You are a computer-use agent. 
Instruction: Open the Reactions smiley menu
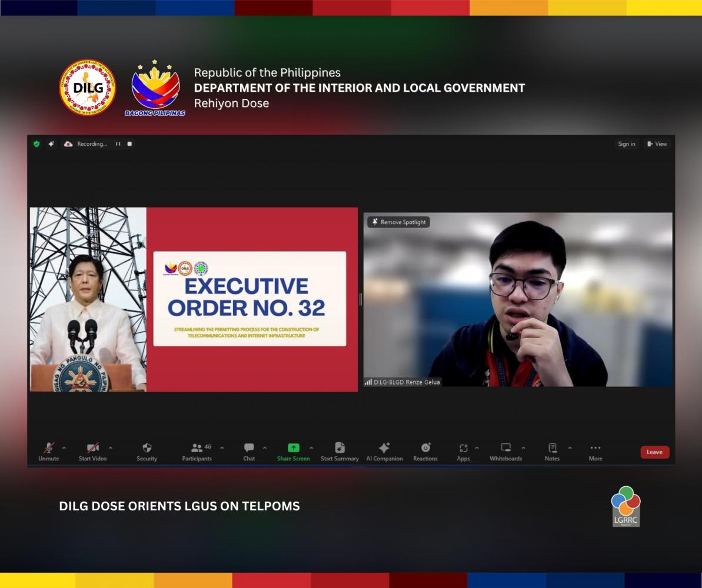pos(425,452)
